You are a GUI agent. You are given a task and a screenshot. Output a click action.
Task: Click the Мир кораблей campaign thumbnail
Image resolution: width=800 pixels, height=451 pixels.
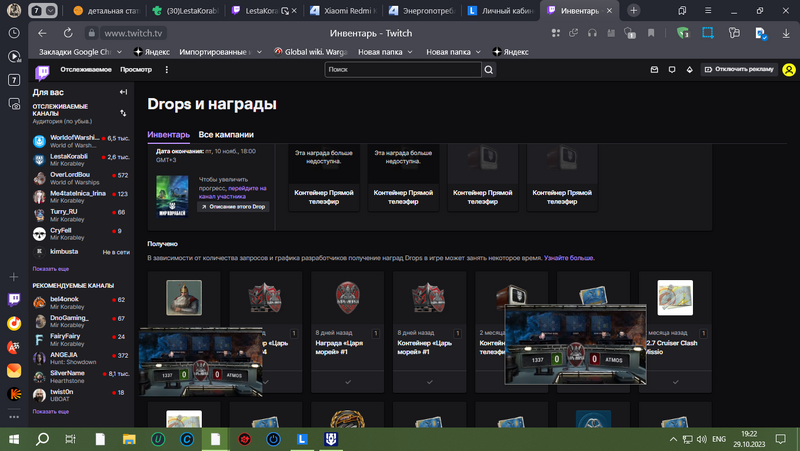(x=172, y=194)
